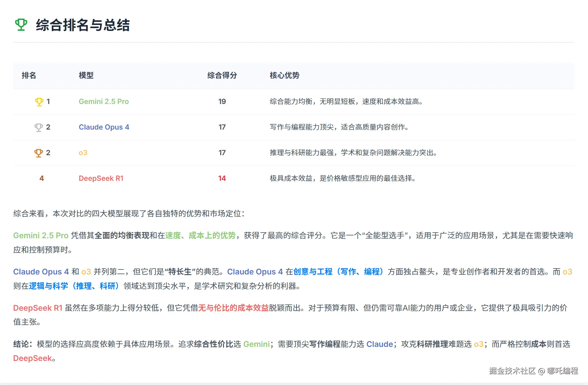Click the 核心优势 column header
Viewport: 588px width, 385px height.
(284, 75)
